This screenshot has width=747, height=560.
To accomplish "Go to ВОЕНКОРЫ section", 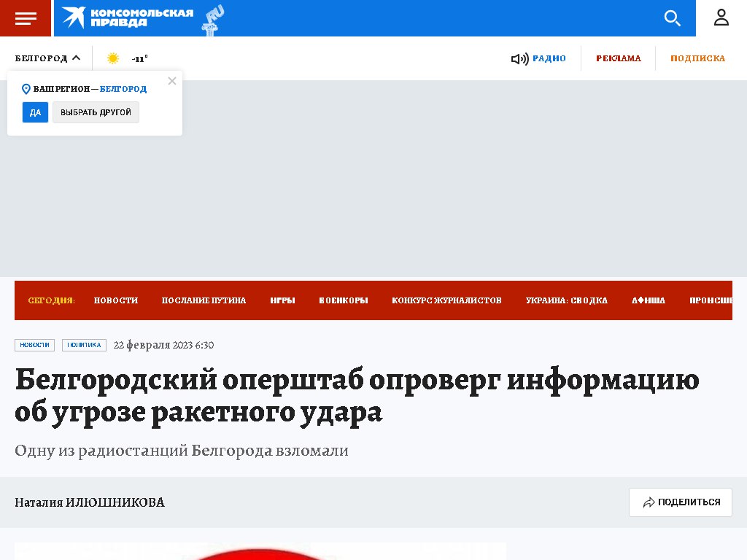I will pos(343,300).
